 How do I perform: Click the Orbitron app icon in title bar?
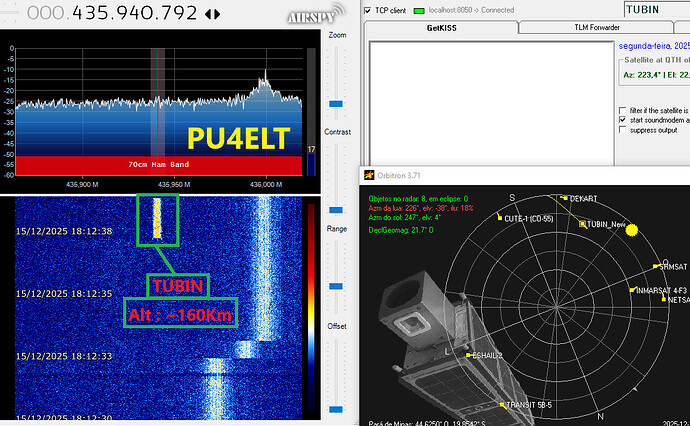point(367,174)
